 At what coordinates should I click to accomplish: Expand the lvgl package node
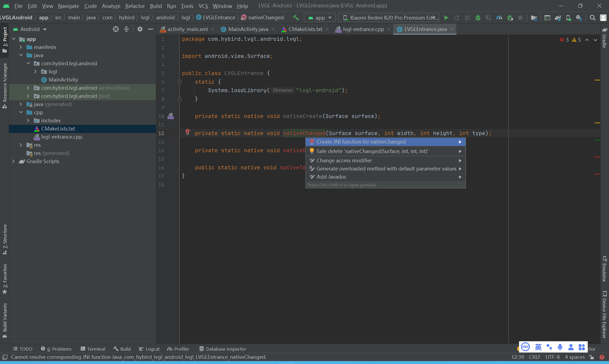36,71
